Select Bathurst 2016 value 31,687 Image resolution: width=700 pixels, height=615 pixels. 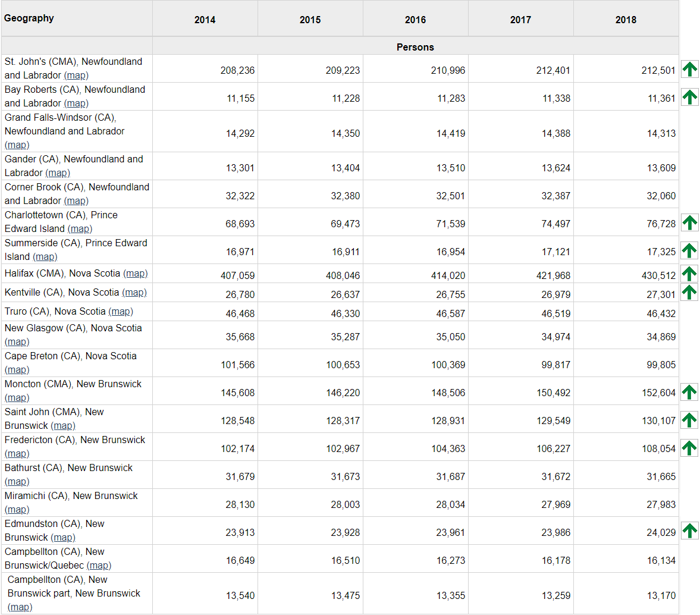[x=450, y=477]
